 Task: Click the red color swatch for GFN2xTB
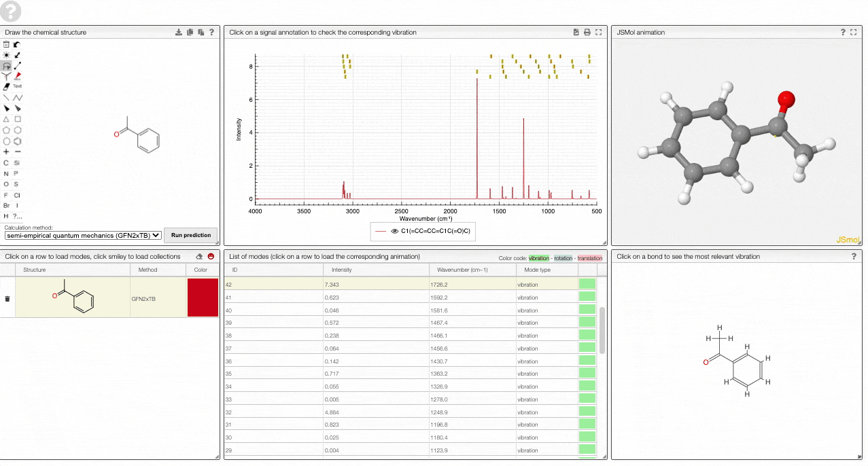203,298
